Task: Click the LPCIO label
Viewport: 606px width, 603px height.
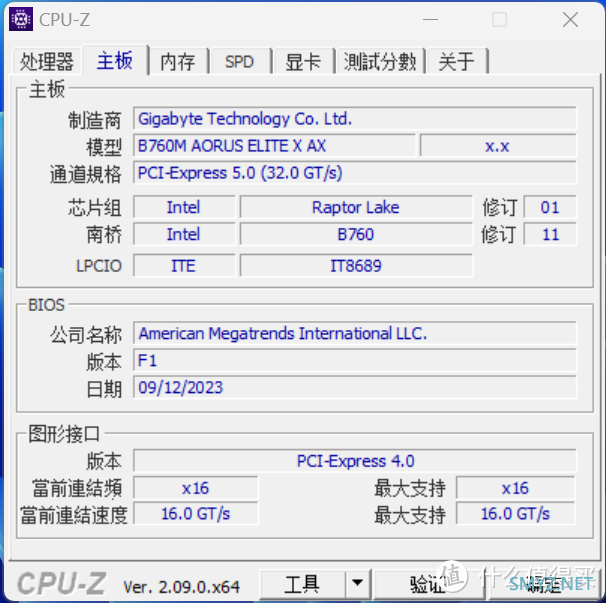Action: 99,266
